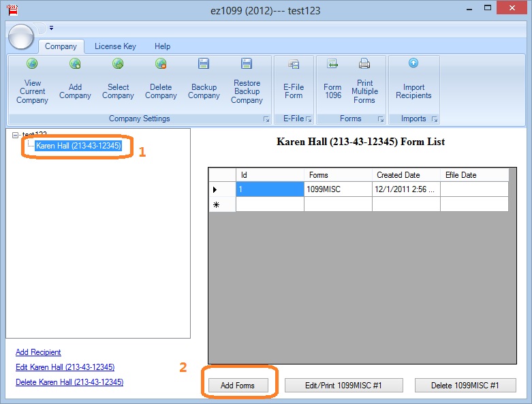Open the quick access toolbar dropdown arrow
This screenshot has height=404, width=532.
pos(51,29)
